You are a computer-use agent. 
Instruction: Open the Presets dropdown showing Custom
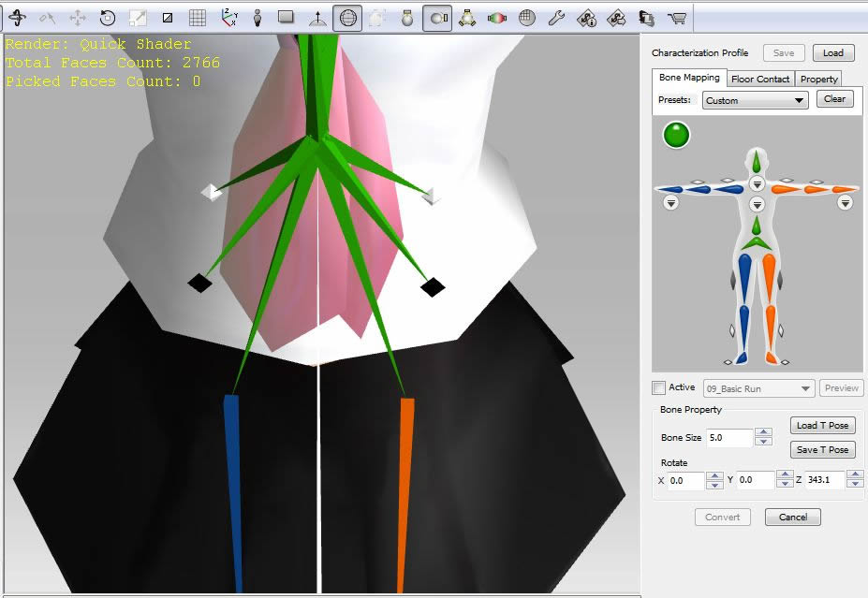pos(755,100)
